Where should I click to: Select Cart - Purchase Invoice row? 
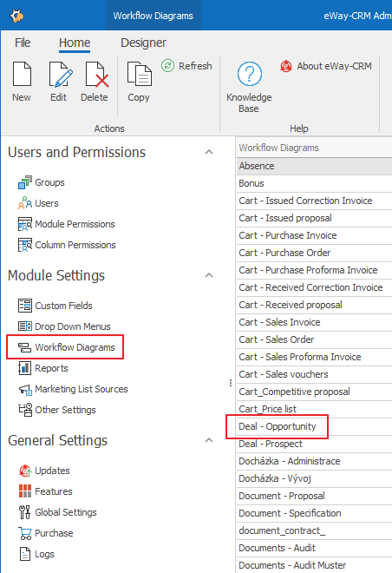tap(314, 235)
